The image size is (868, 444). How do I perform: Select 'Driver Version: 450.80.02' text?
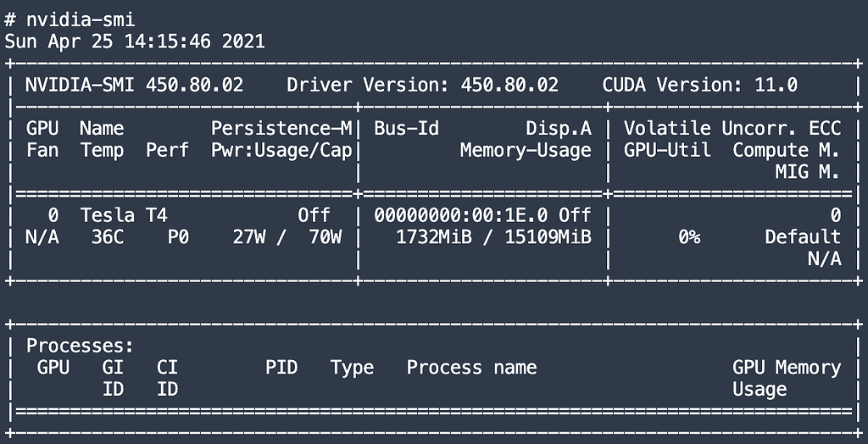[x=422, y=85]
